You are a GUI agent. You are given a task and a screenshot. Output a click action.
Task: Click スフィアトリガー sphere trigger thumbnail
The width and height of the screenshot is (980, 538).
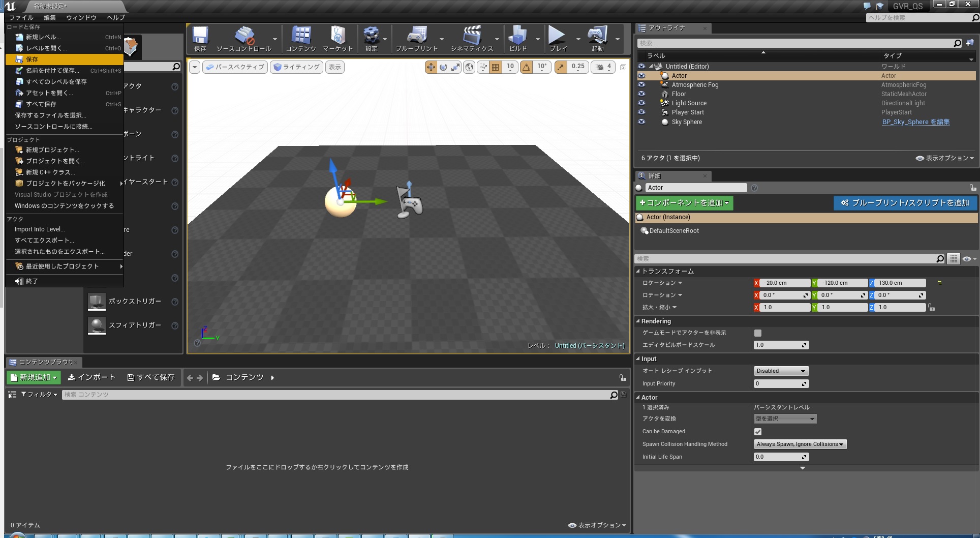97,325
